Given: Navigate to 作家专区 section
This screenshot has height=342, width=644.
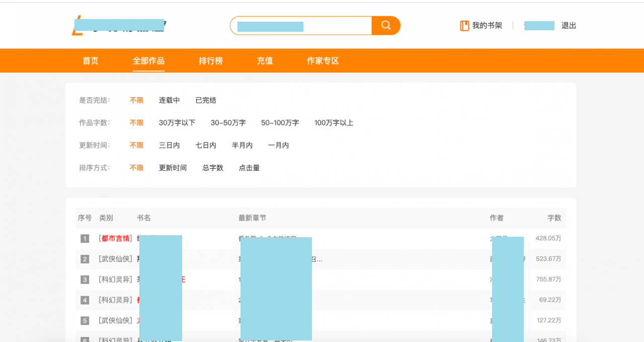Looking at the screenshot, I should [323, 61].
